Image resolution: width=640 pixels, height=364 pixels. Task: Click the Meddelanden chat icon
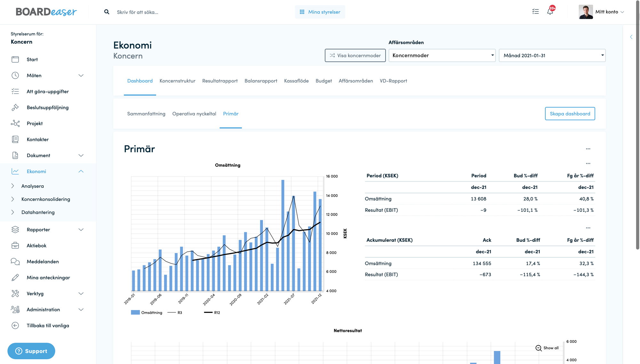(x=15, y=262)
